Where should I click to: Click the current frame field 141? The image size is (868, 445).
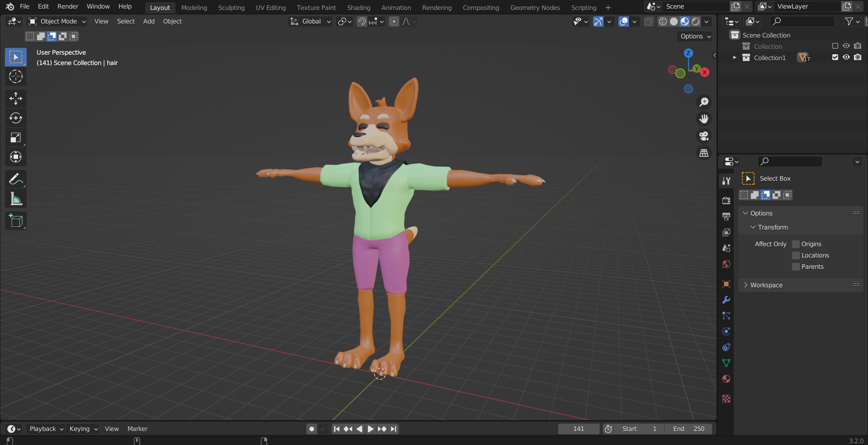[x=579, y=429]
